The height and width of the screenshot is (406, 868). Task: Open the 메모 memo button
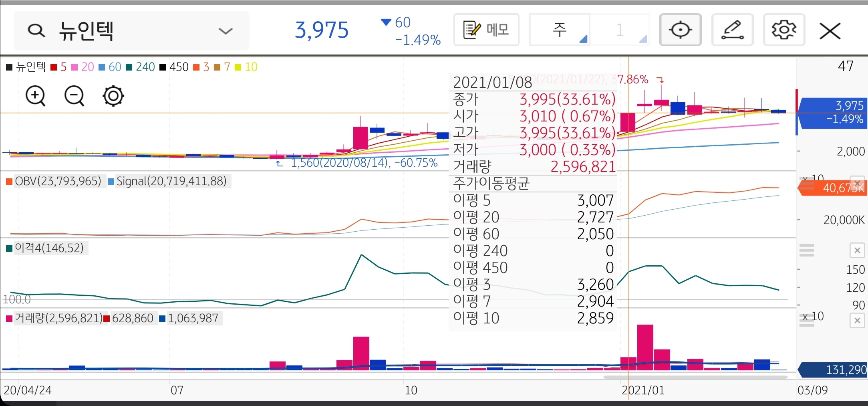[x=486, y=30]
